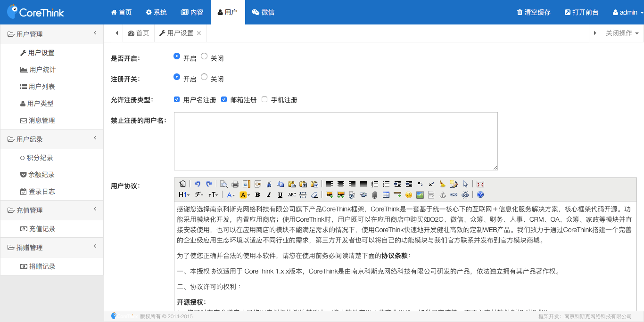
Task: Insert an anchor in the editor
Action: [x=443, y=194]
